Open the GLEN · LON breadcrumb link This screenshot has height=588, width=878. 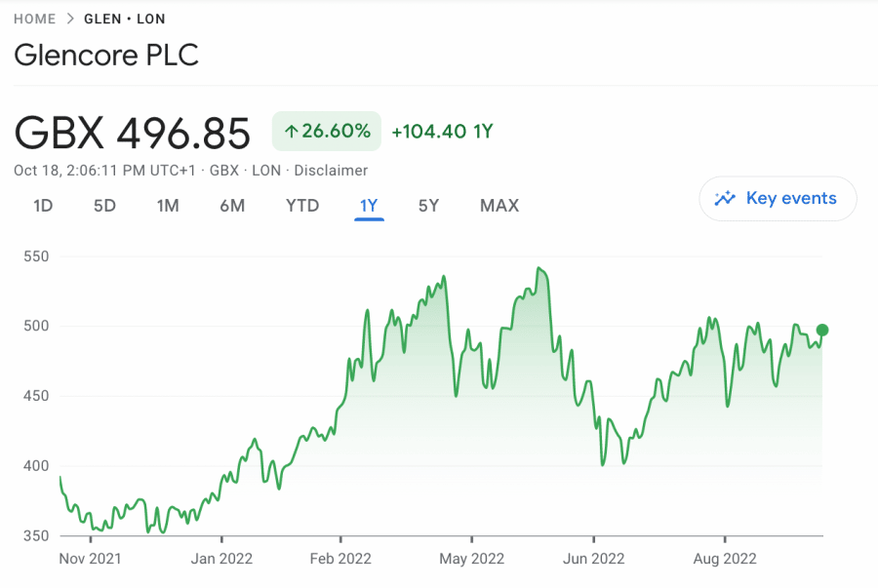(x=125, y=18)
